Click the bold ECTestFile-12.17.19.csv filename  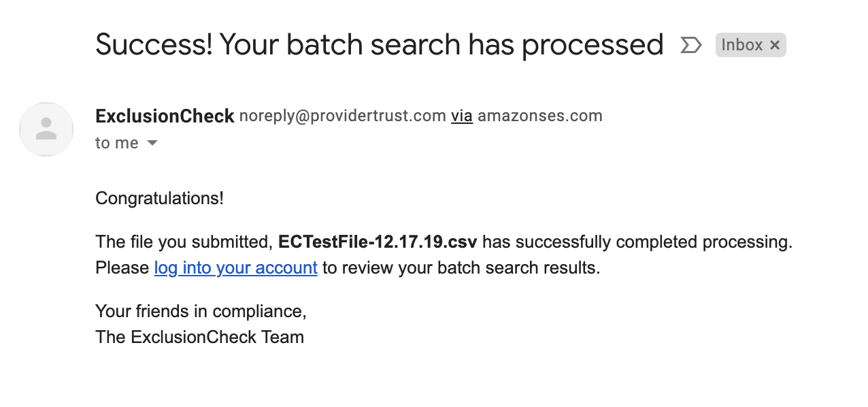coord(378,242)
